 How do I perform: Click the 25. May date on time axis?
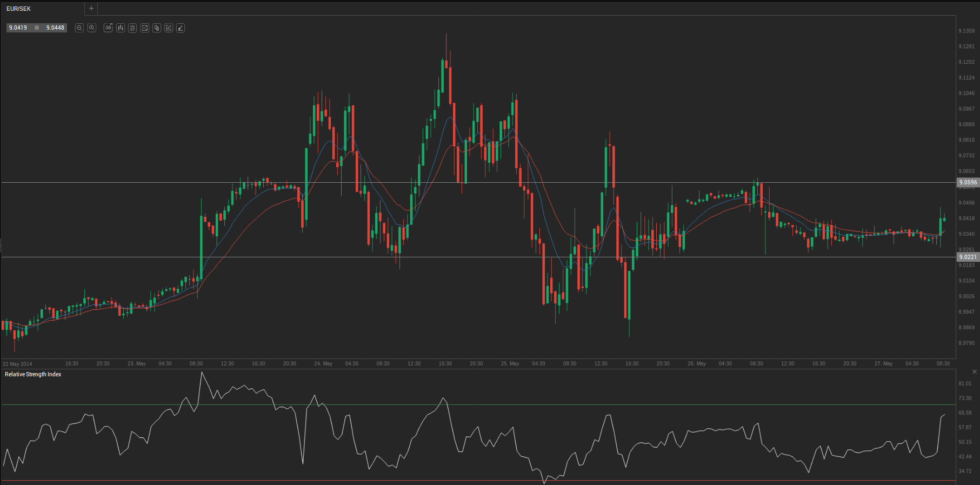click(x=510, y=363)
